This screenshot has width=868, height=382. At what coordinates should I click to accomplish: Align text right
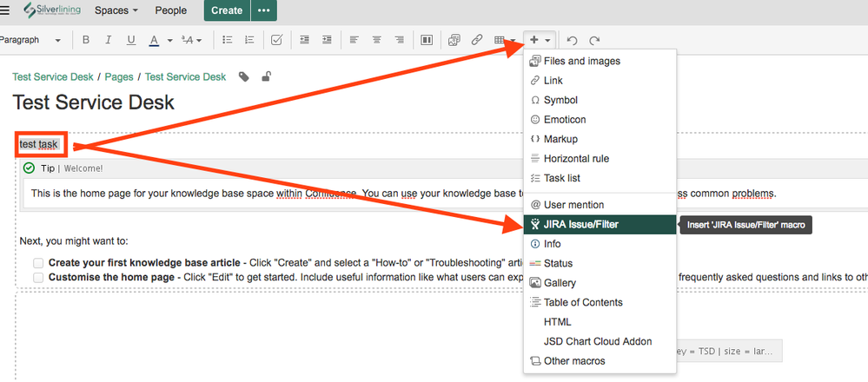point(399,40)
